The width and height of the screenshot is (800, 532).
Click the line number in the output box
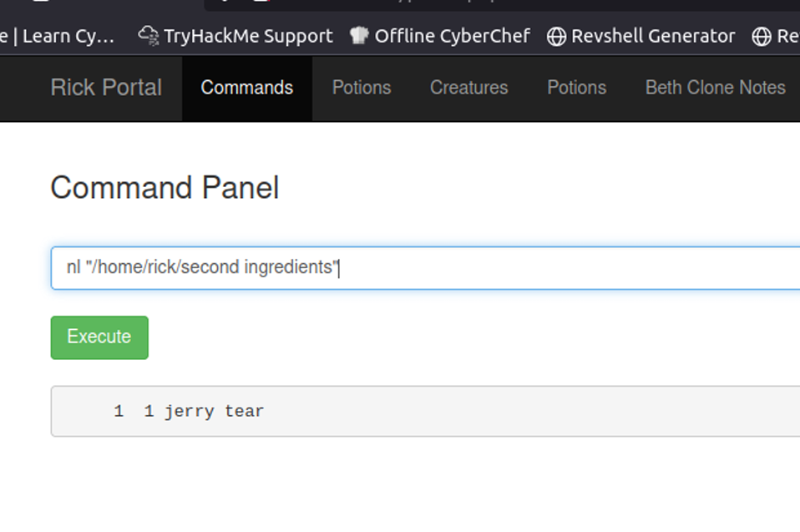119,411
